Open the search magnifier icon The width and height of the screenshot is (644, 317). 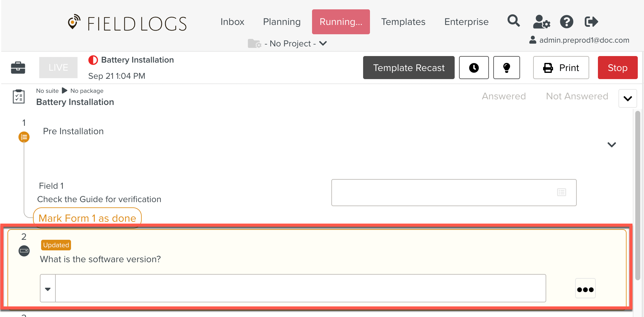(x=514, y=21)
